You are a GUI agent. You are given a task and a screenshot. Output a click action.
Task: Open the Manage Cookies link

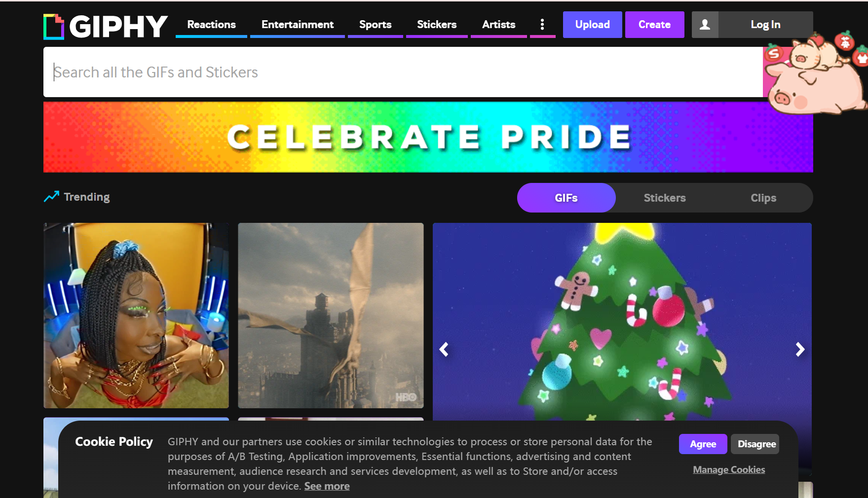(x=729, y=469)
